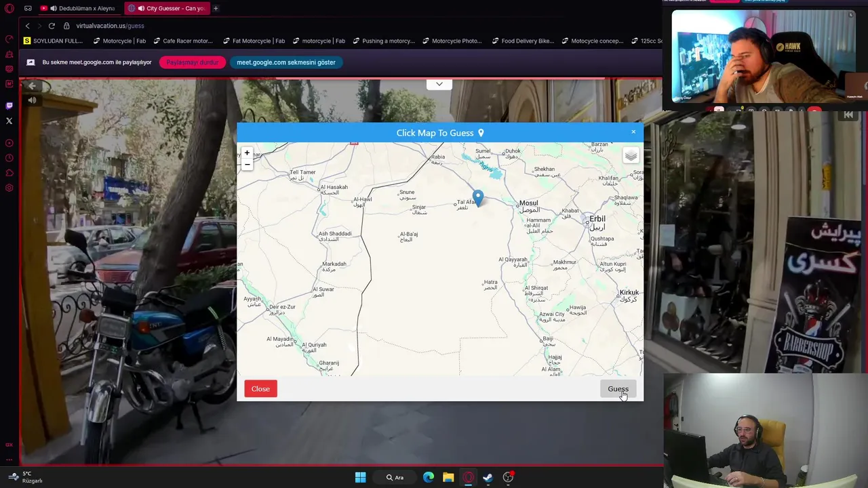Open the Cafe Racer motor bookmark
The height and width of the screenshot is (488, 868).
182,41
